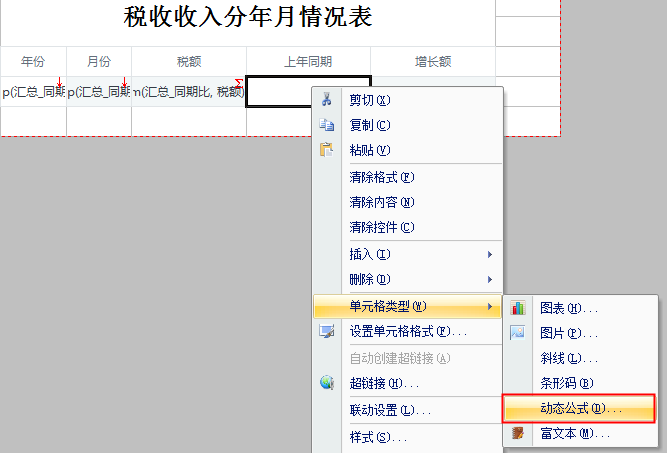The width and height of the screenshot is (667, 453).
Task: Select the formula cell under 年份
Action: click(x=33, y=91)
